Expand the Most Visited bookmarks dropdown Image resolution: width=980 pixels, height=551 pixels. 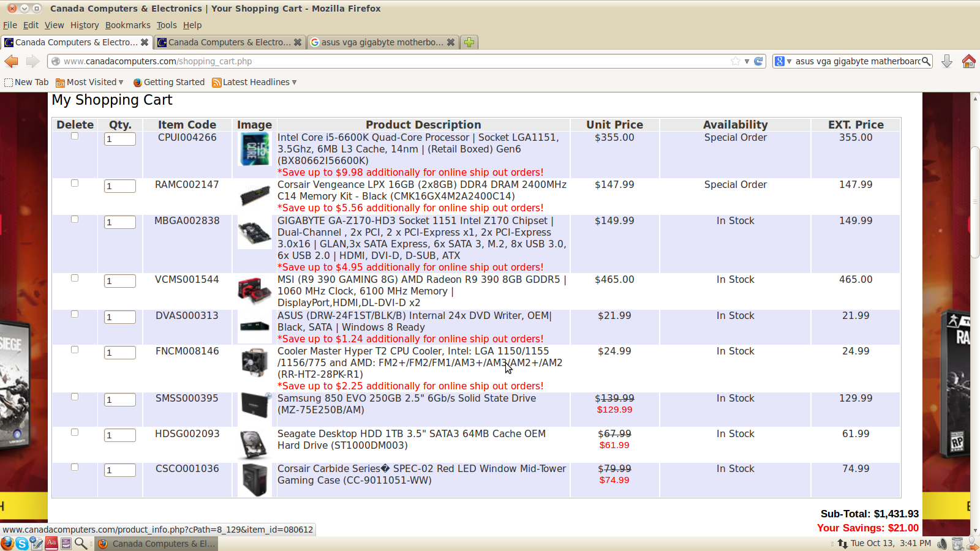tap(89, 82)
